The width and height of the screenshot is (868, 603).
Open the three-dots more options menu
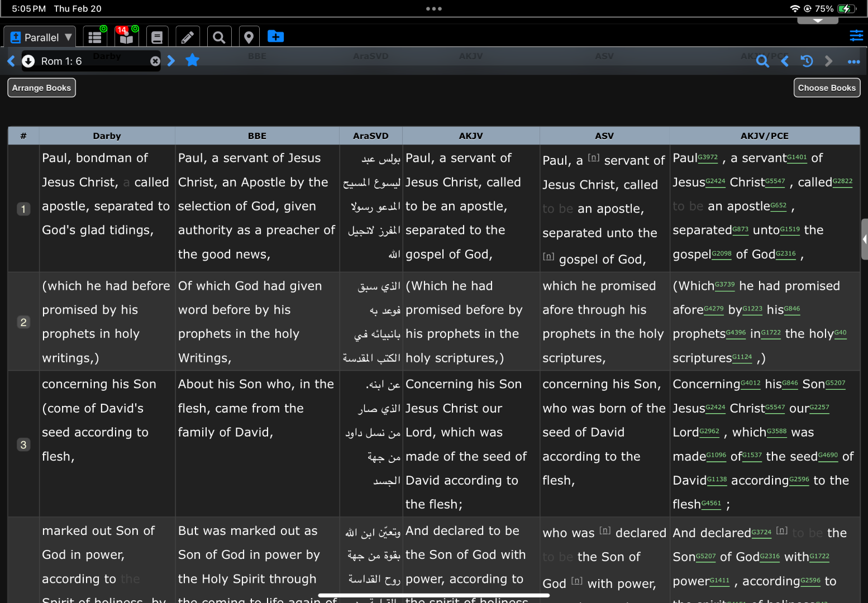pos(853,61)
